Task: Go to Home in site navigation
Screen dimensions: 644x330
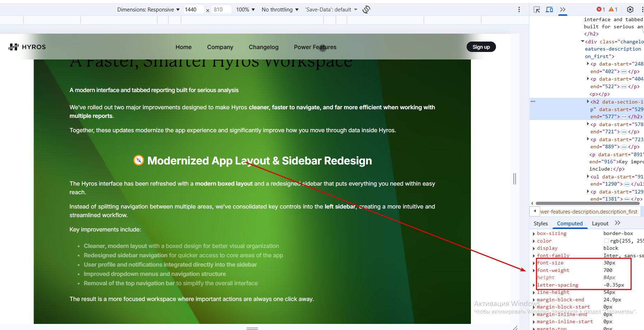Action: pos(183,47)
